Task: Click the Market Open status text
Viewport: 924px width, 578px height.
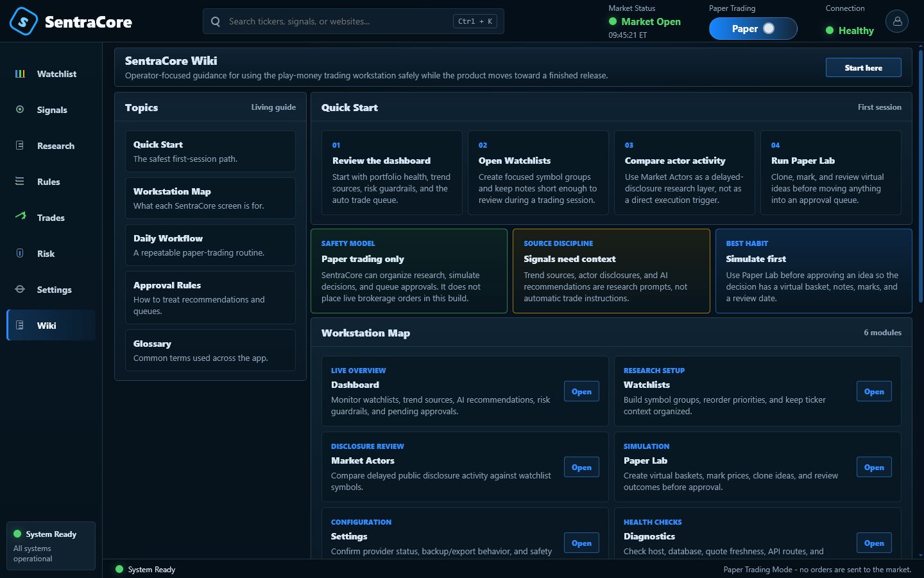Action: 651,22
